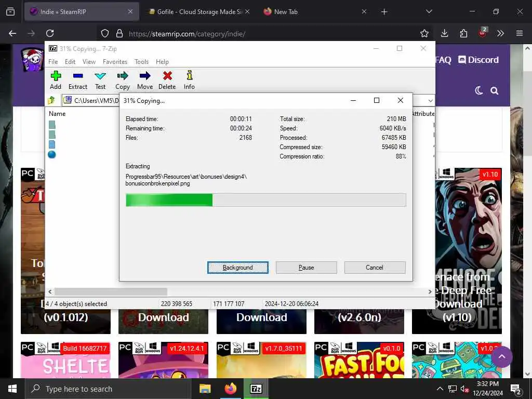Open the Shelter game thumbnail
Viewport: 532px width, 399px height.
pos(65,360)
